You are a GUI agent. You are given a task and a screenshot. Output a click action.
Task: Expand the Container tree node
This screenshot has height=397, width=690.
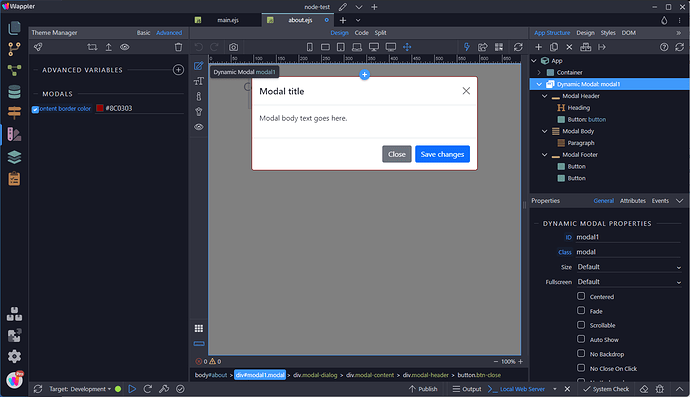(539, 72)
